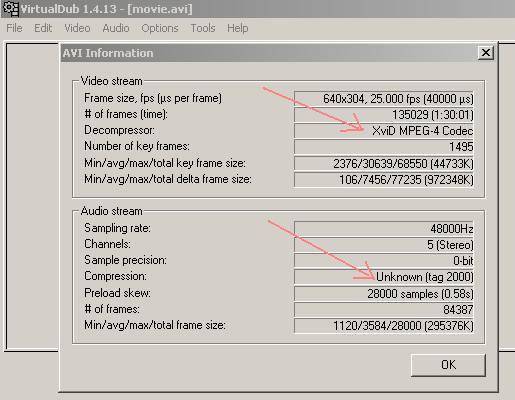This screenshot has width=515, height=400.
Task: Click the Preload skew value field
Action: (384, 294)
